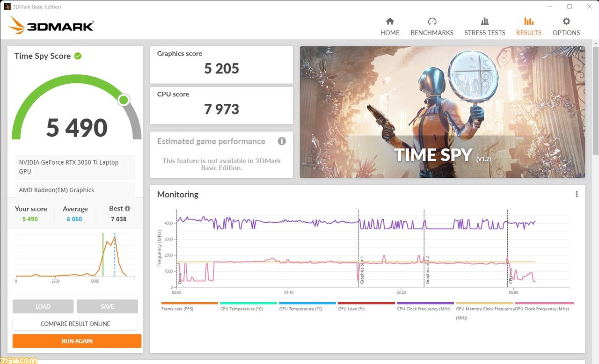The height and width of the screenshot is (364, 599).
Task: Show info for Estimated game performance
Action: [x=282, y=141]
